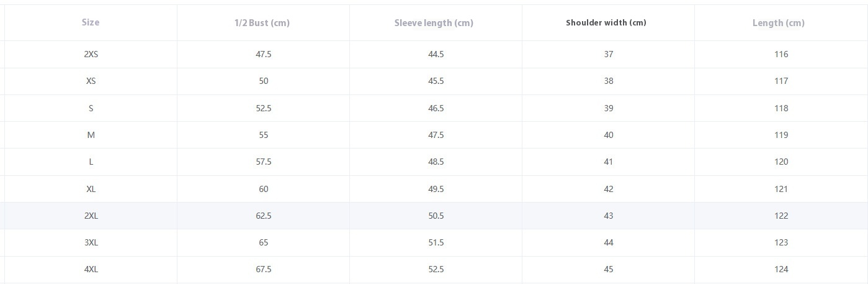Click sleeve length value 49.5
This screenshot has height=284, width=868.
pyautogui.click(x=436, y=189)
